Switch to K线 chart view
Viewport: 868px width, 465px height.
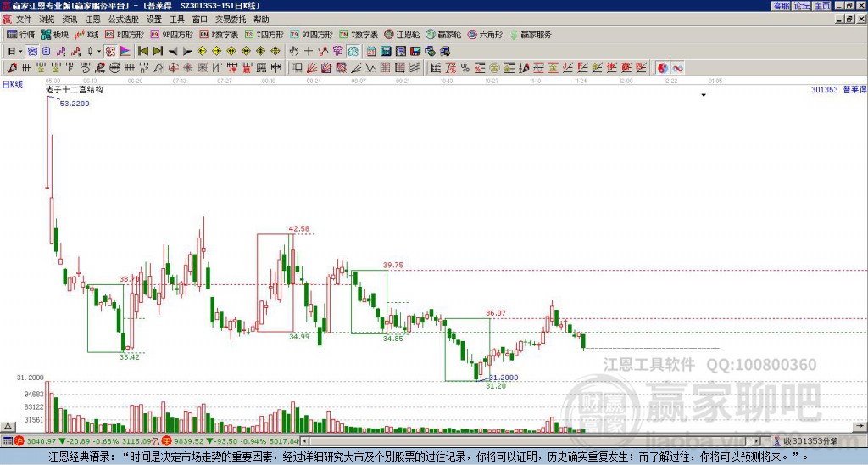tap(86, 34)
